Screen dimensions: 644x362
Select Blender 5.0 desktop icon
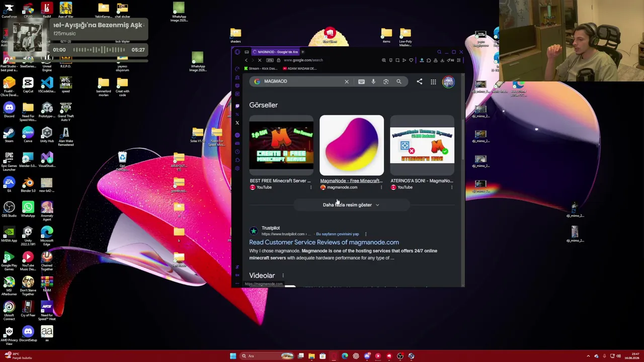click(28, 185)
